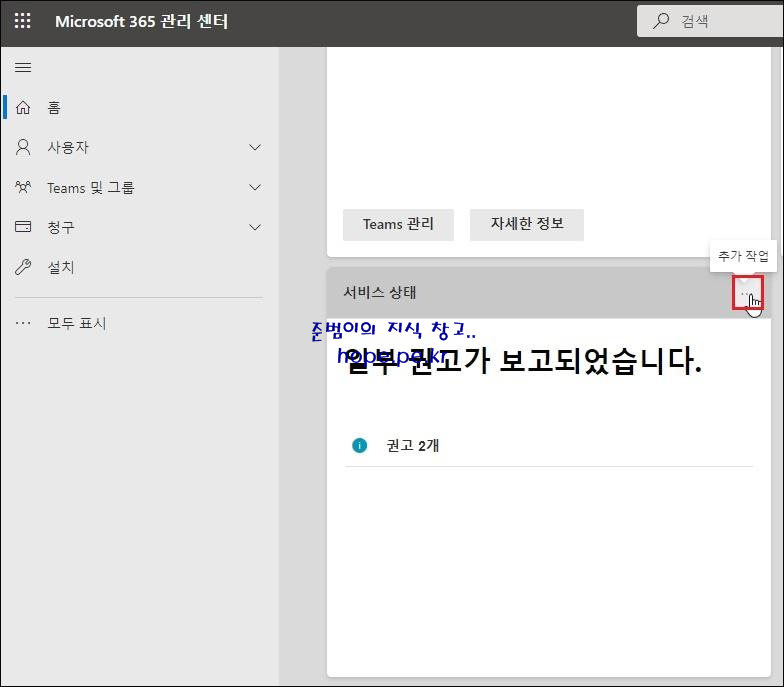Click the Users person icon
Image resolution: width=784 pixels, height=687 pixels.
click(23, 148)
